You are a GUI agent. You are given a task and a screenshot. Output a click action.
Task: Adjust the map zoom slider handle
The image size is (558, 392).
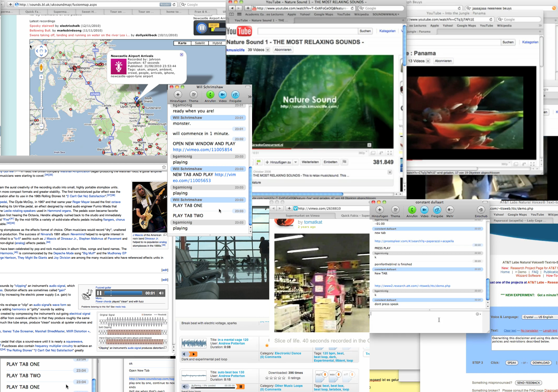[x=41, y=108]
